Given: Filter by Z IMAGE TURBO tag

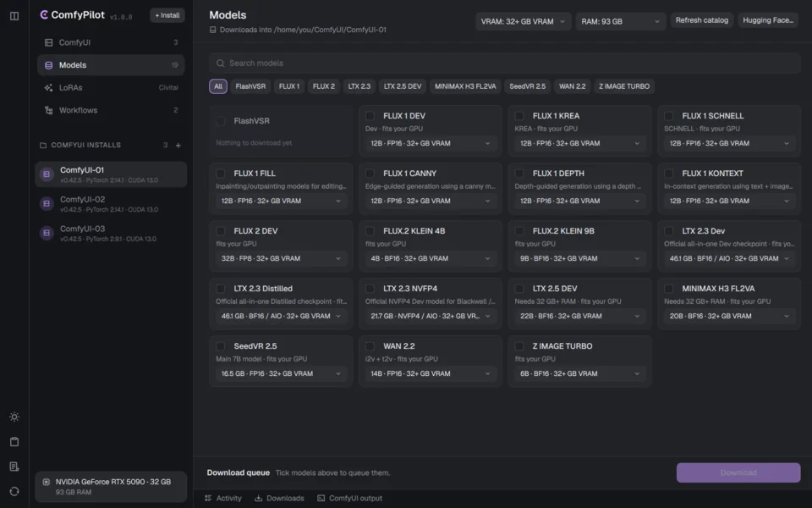Looking at the screenshot, I should click(624, 86).
